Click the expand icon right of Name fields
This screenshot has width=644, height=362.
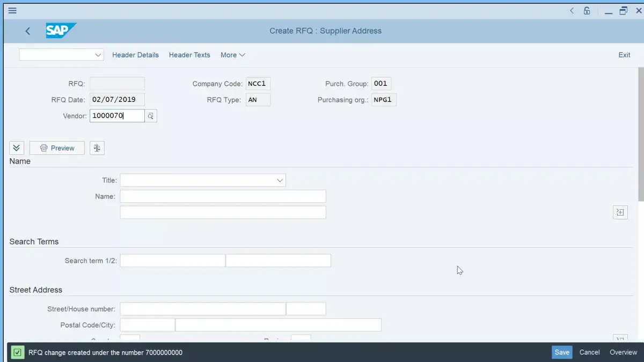[x=620, y=212]
